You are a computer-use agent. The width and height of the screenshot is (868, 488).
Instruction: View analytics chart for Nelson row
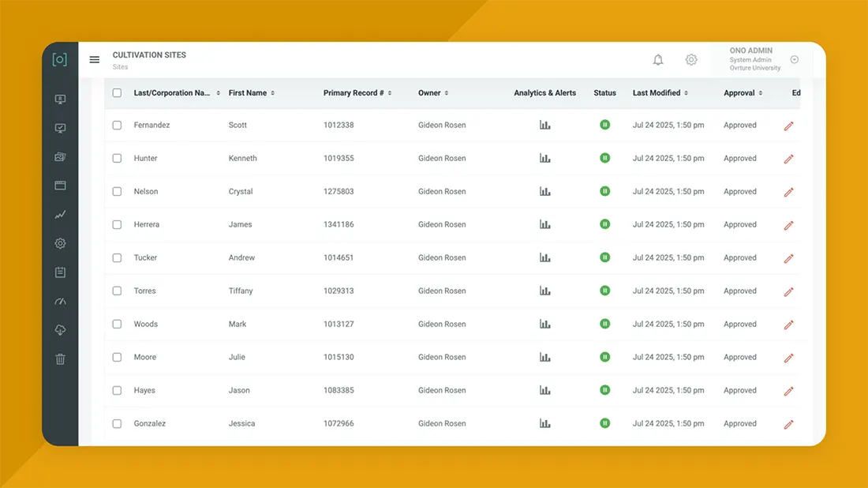[544, 192]
